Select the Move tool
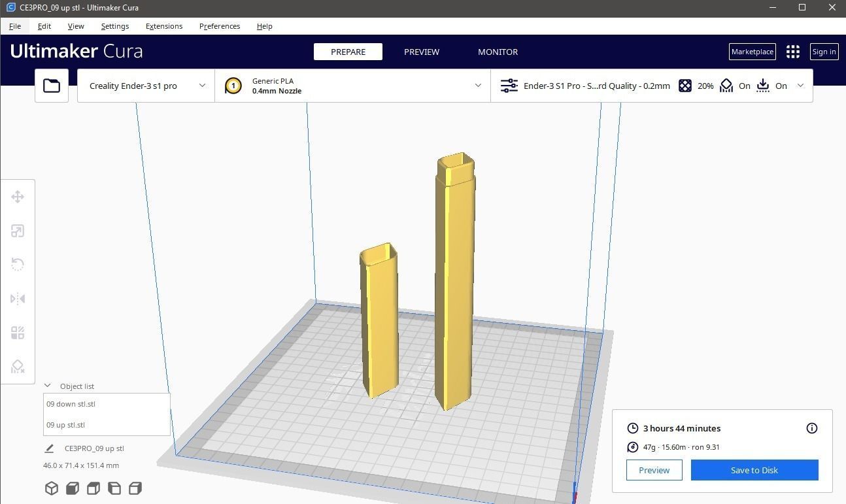 click(18, 197)
